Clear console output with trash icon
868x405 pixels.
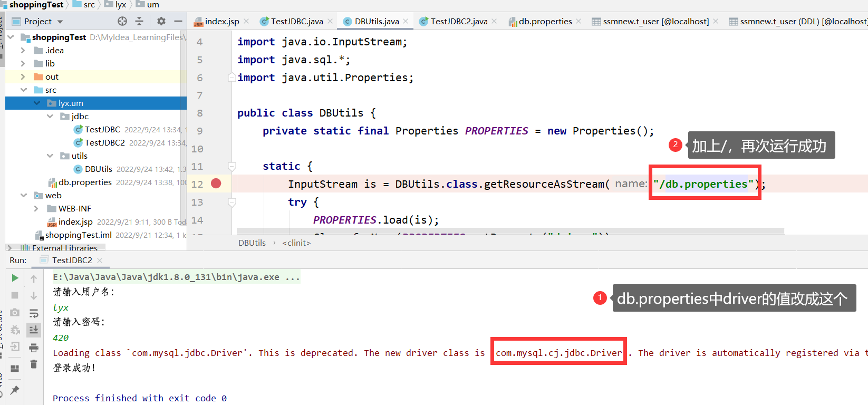34,364
